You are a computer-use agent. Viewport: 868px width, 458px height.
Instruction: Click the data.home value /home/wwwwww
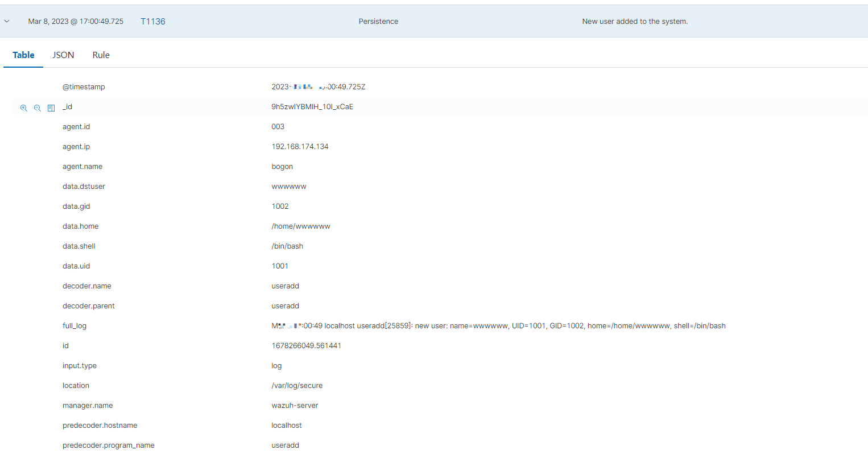click(301, 226)
